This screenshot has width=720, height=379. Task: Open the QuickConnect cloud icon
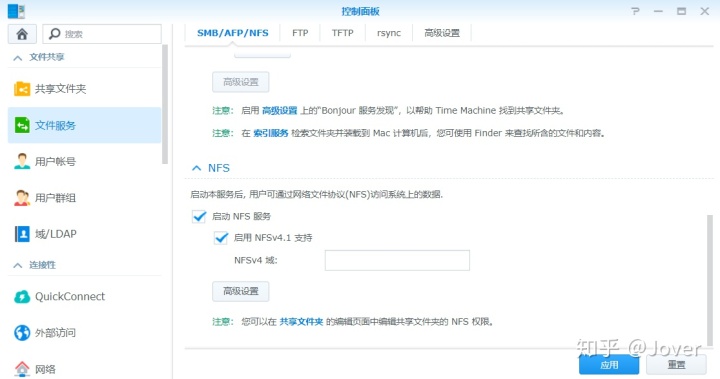22,297
